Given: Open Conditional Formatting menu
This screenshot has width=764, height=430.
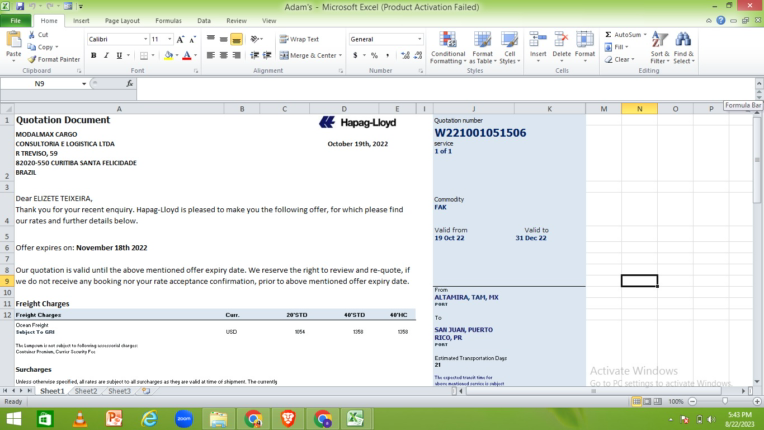Looking at the screenshot, I should pos(448,47).
